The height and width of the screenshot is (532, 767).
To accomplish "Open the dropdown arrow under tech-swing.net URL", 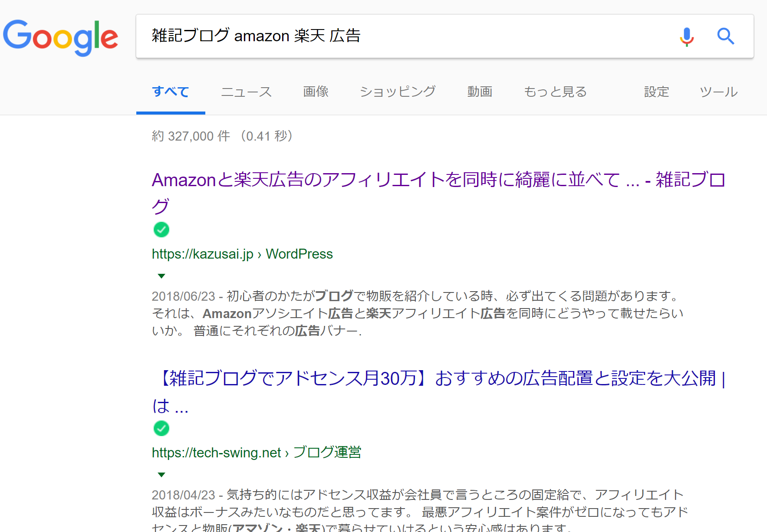I will point(161,474).
